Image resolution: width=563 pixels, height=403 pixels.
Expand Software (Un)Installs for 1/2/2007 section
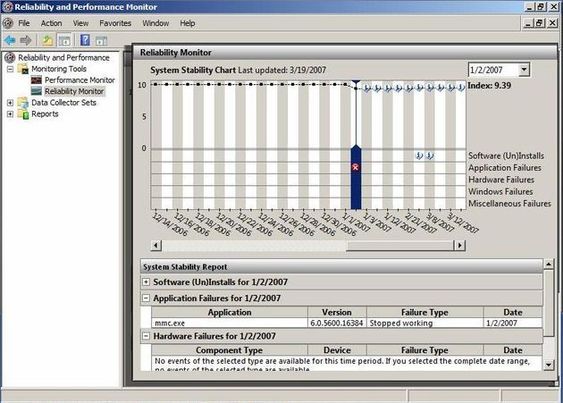tap(146, 282)
